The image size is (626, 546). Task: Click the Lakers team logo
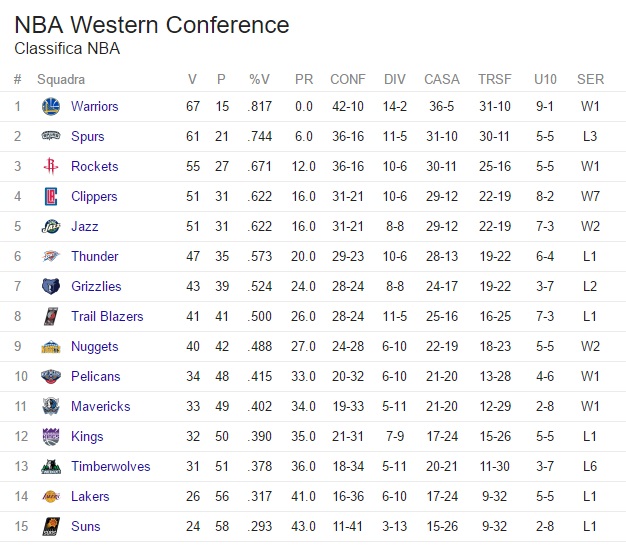(x=51, y=496)
